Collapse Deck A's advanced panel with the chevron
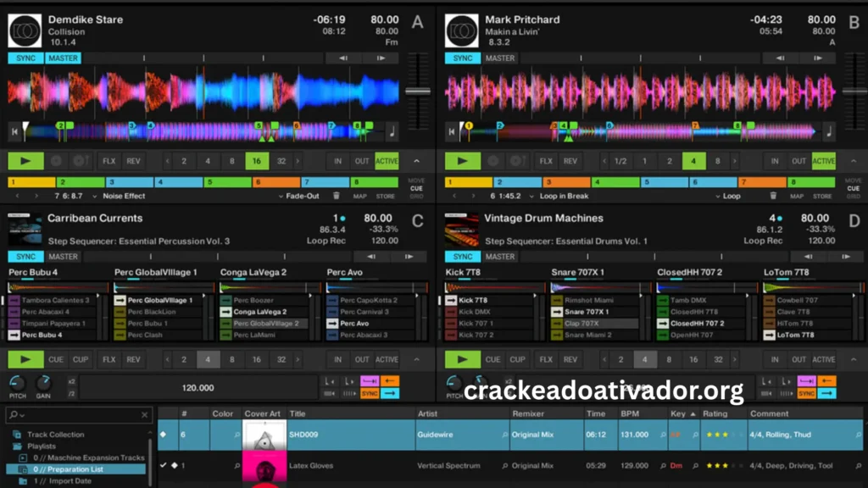The height and width of the screenshot is (488, 868). [417, 160]
